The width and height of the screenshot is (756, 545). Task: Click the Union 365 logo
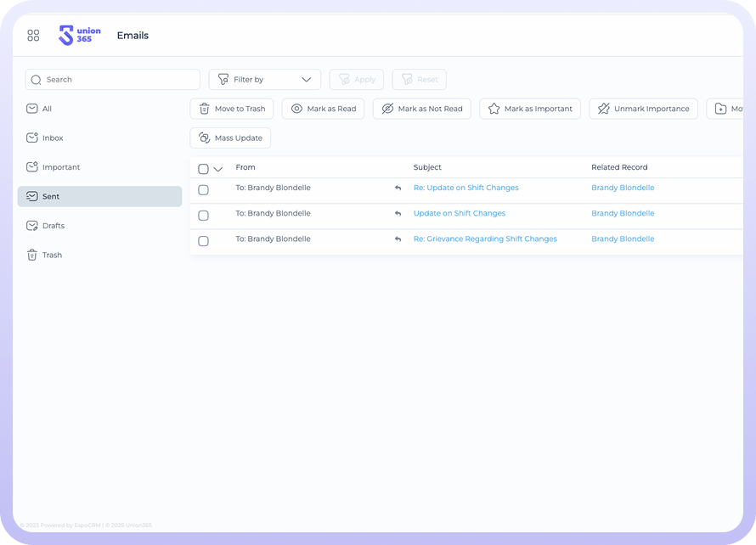click(80, 36)
